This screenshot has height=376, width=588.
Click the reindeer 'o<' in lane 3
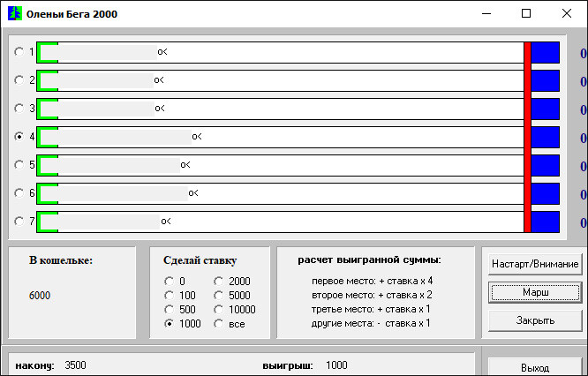coord(160,109)
